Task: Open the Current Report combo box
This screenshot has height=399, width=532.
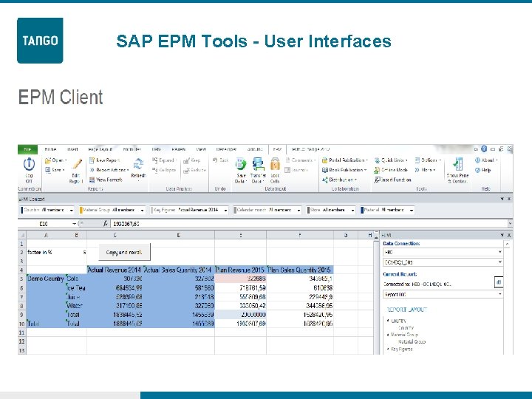Action: point(443,295)
